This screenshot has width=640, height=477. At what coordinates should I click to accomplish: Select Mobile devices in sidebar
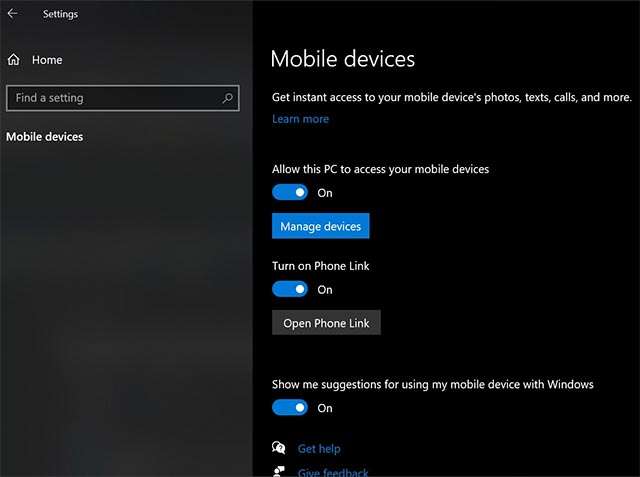[x=44, y=137]
